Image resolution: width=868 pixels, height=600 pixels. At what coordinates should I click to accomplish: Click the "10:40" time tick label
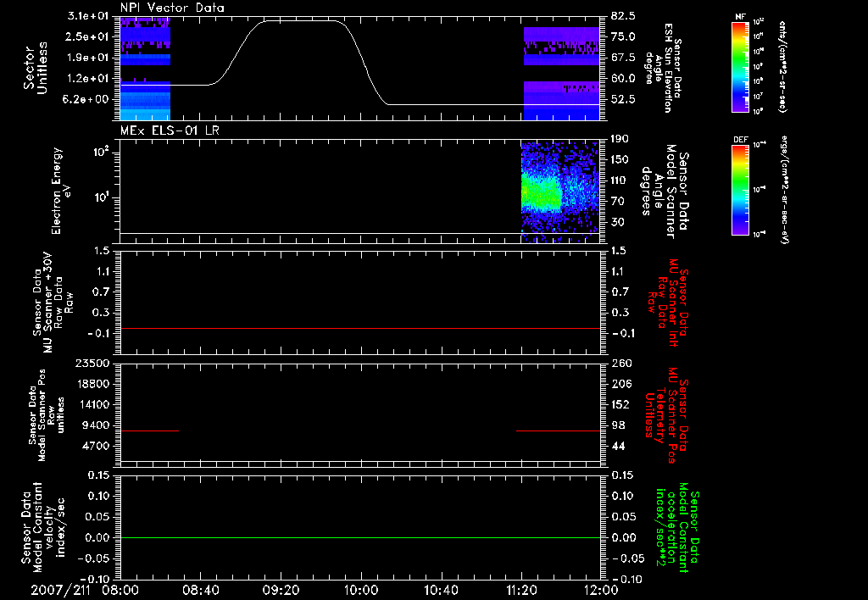(441, 590)
